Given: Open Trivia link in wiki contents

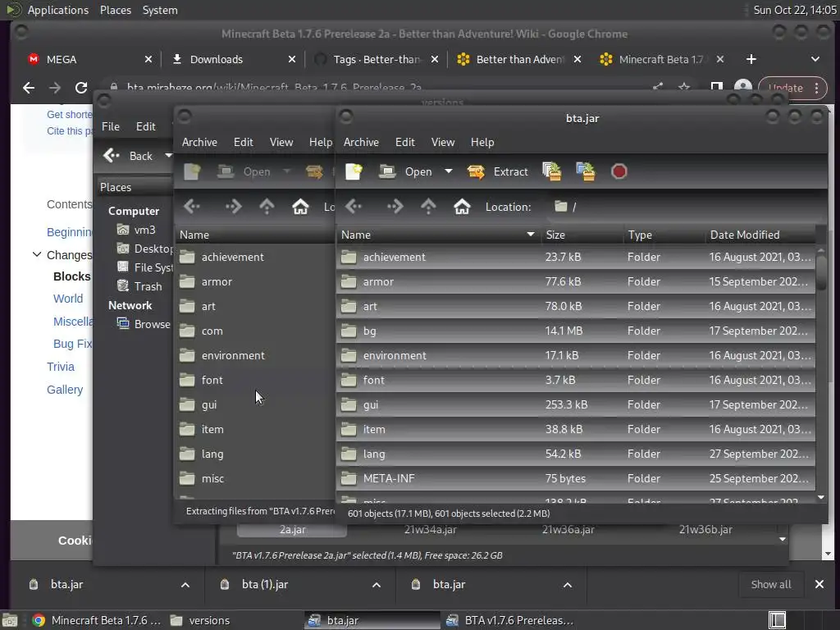Looking at the screenshot, I should coord(61,367).
